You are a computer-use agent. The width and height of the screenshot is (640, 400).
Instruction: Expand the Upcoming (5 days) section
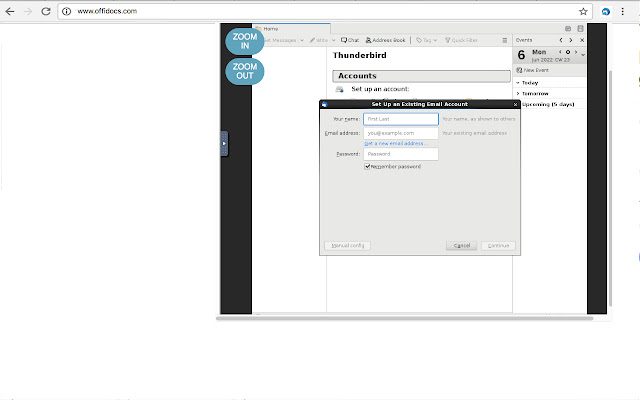[548, 104]
